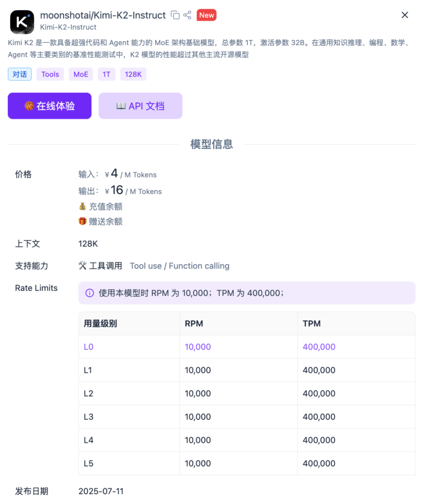
Task: Switch to the 模型信息 section
Action: [x=212, y=144]
